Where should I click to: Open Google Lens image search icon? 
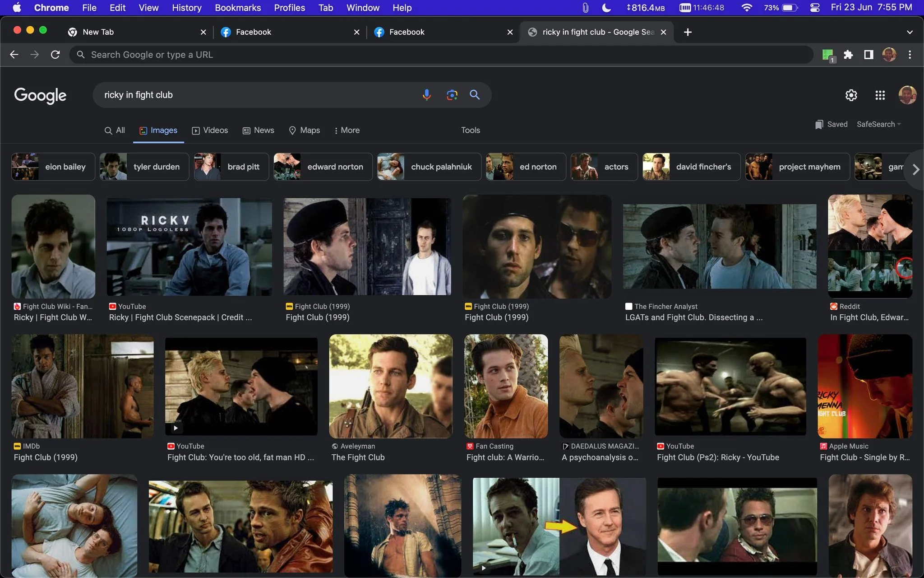[452, 95]
